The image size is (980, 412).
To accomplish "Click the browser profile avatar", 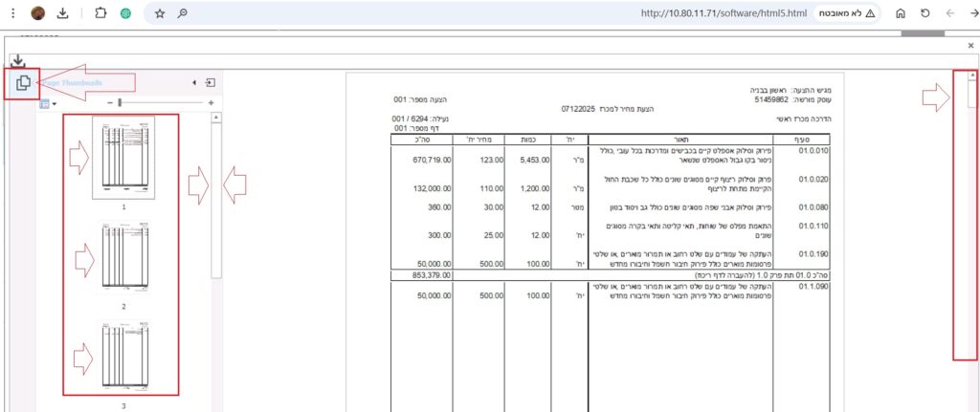I will coord(37,14).
